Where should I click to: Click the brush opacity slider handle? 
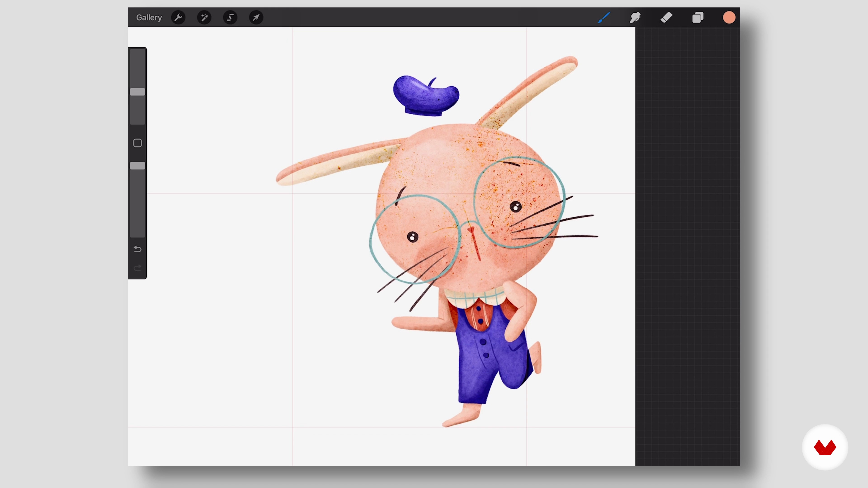pyautogui.click(x=137, y=166)
